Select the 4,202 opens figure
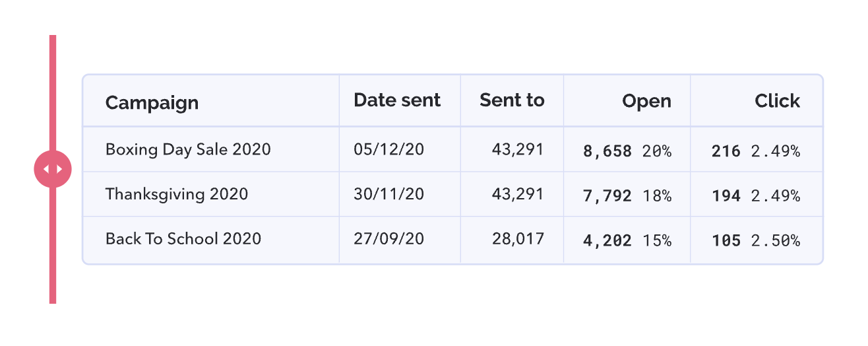Image resolution: width=868 pixels, height=346 pixels. 607,240
